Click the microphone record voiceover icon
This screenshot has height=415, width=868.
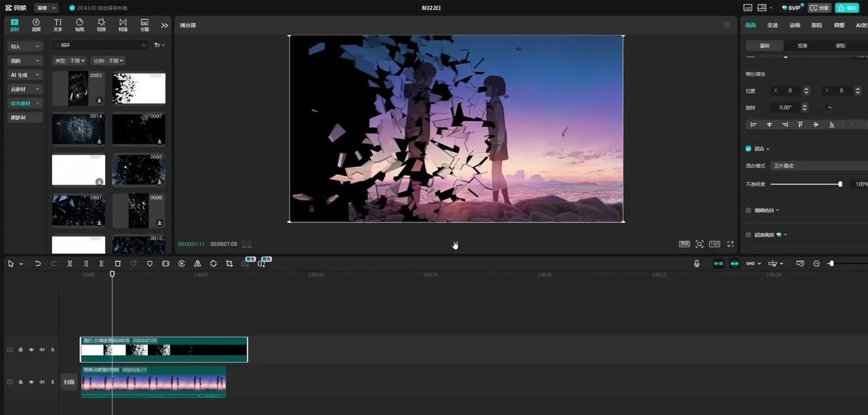point(696,263)
